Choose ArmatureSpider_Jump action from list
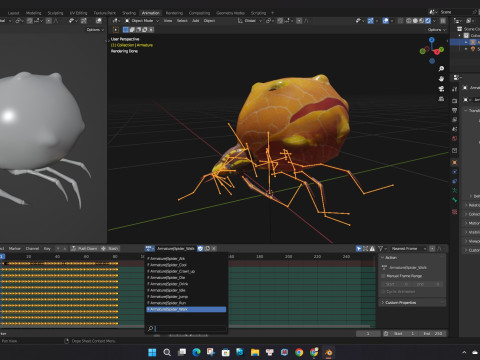The width and height of the screenshot is (480, 360). point(186,297)
